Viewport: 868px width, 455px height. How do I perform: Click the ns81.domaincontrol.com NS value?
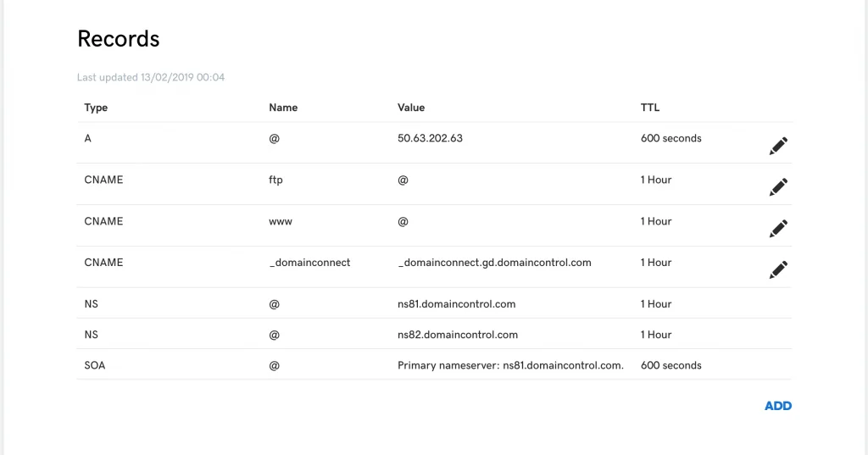point(456,304)
